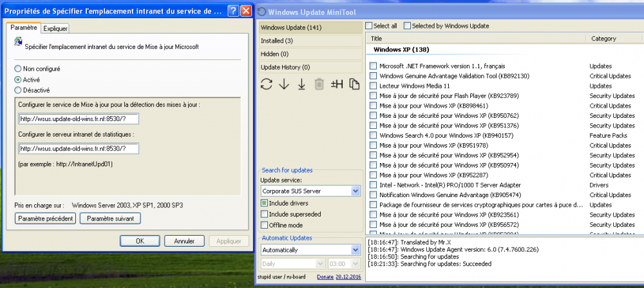The height and width of the screenshot is (288, 644).
Task: Open the Installed (3) section
Action: (310, 41)
